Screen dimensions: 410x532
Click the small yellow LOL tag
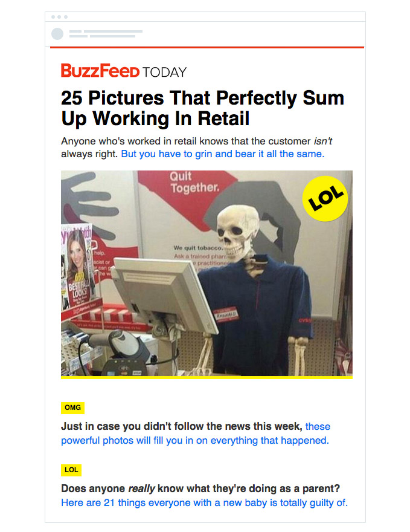coord(71,470)
